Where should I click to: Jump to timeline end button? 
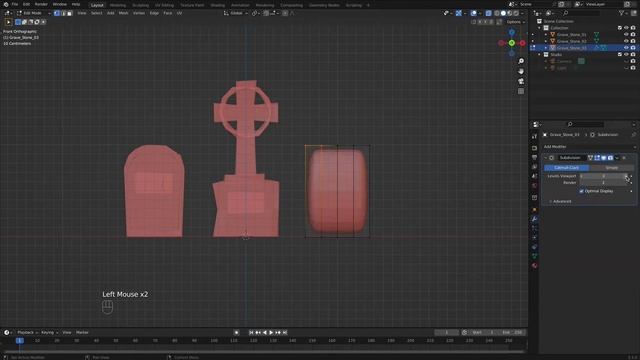(x=285, y=332)
